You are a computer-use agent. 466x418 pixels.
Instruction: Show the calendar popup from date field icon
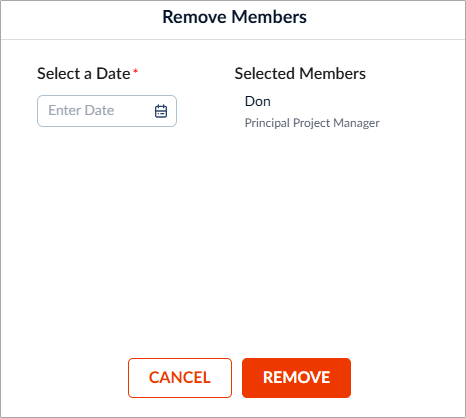click(x=161, y=111)
